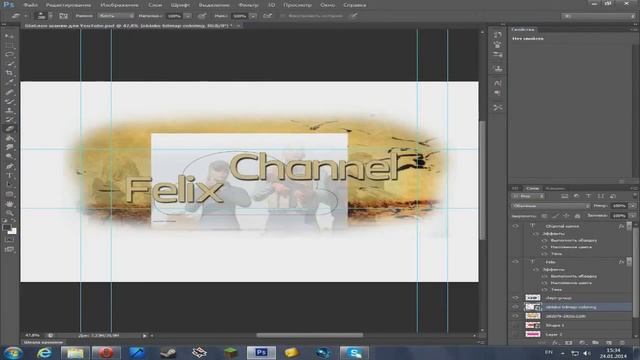640x360 pixels.
Task: Show the Shape 1 layer
Action: [x=516, y=325]
